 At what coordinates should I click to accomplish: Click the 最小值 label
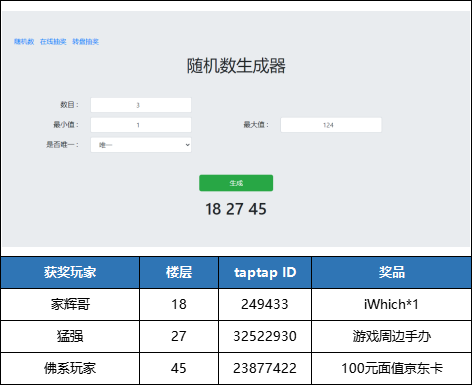(66, 125)
